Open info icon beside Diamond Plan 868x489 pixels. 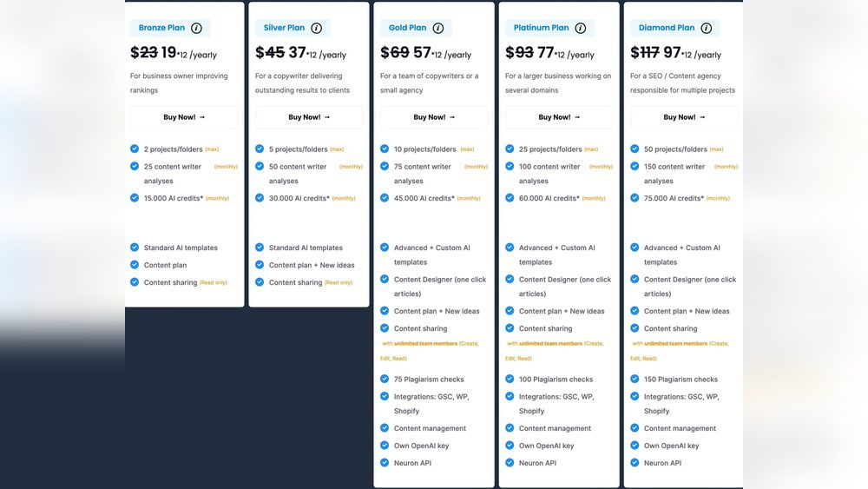(706, 29)
